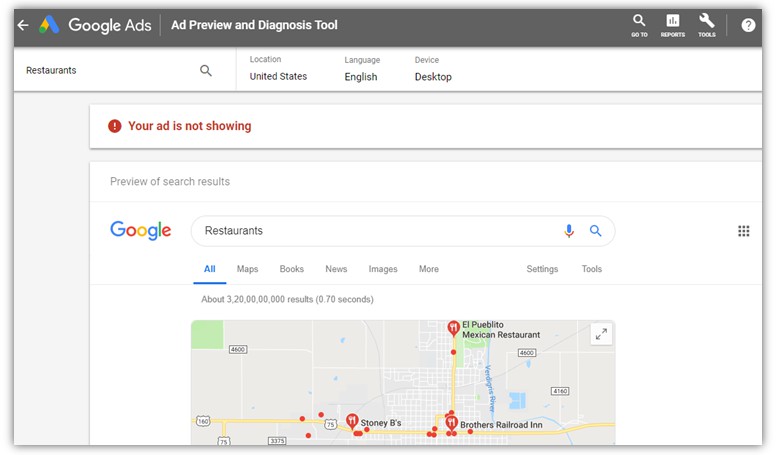Click the Tools link under search box
This screenshot has width=777, height=455.
(592, 269)
